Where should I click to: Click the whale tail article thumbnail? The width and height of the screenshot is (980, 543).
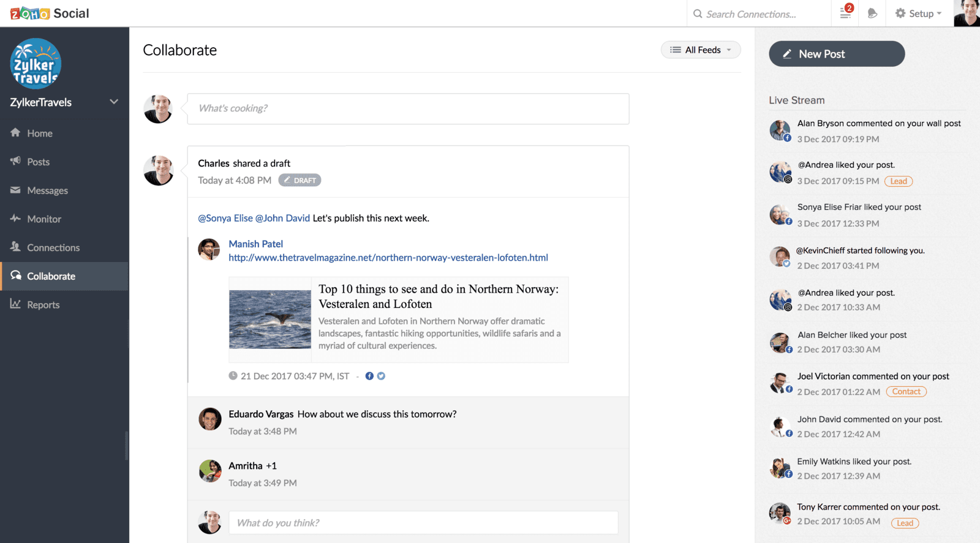point(270,320)
